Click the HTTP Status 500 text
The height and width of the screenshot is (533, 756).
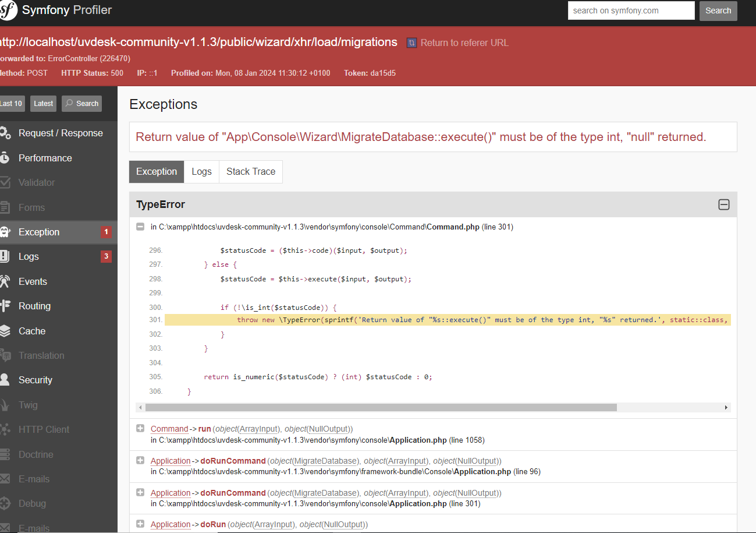[x=92, y=73]
